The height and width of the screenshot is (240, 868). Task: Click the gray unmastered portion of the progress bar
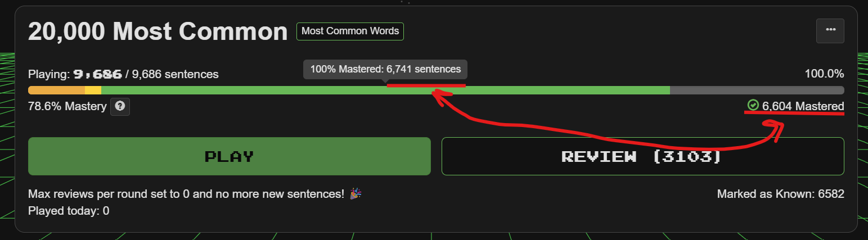757,90
